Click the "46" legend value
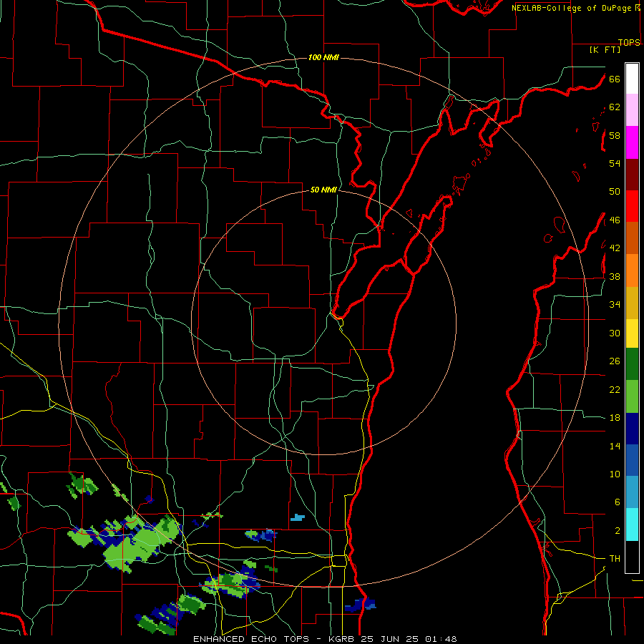The image size is (644, 644). pos(615,220)
